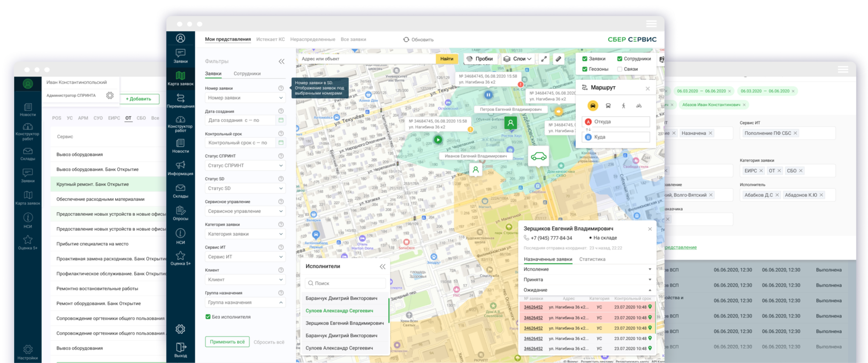Expand the Категория заявки dropdown
Viewport: 868px width, 363px height.
(x=245, y=234)
